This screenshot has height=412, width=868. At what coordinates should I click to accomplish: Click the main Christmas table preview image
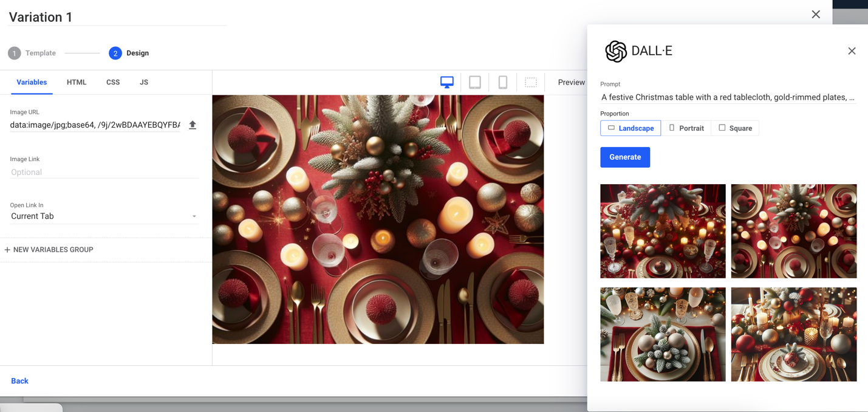pyautogui.click(x=378, y=219)
